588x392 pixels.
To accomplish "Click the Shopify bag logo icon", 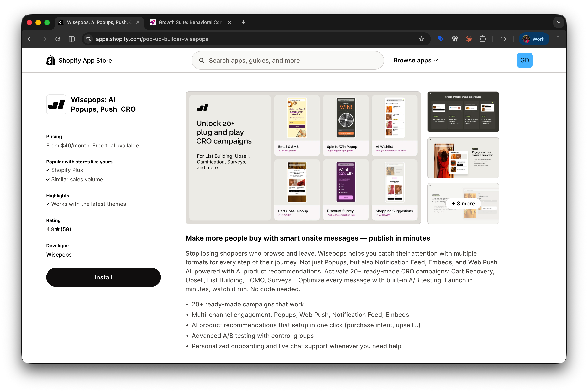I will (51, 60).
